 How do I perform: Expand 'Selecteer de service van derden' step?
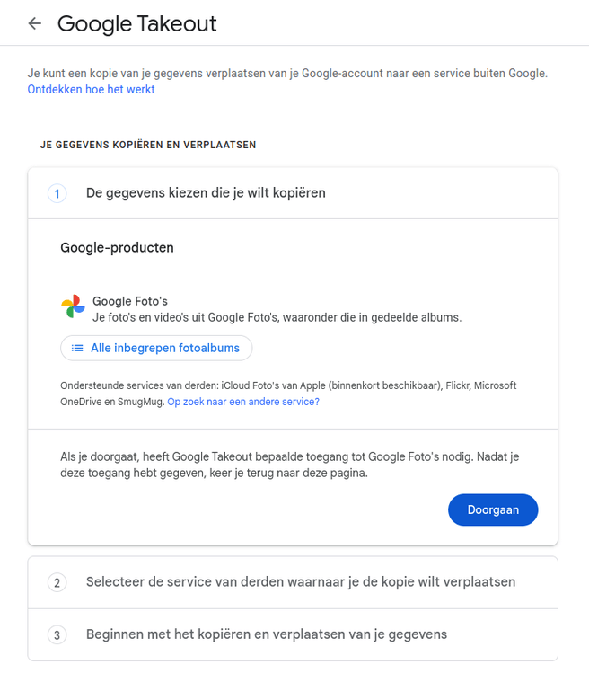pos(300,582)
